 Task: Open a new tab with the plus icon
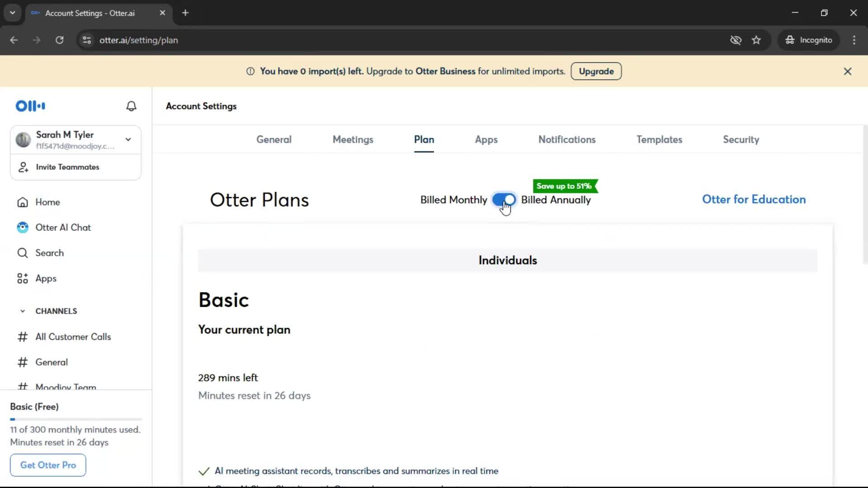point(185,13)
